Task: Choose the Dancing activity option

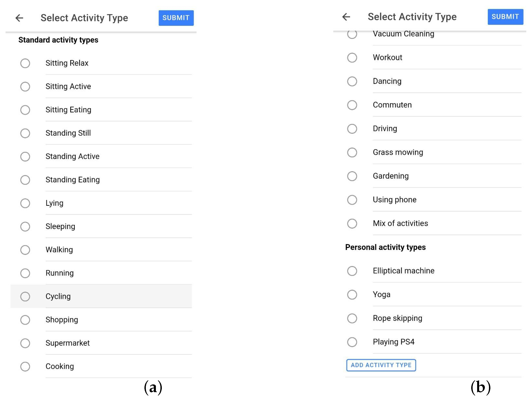Action: [x=352, y=81]
